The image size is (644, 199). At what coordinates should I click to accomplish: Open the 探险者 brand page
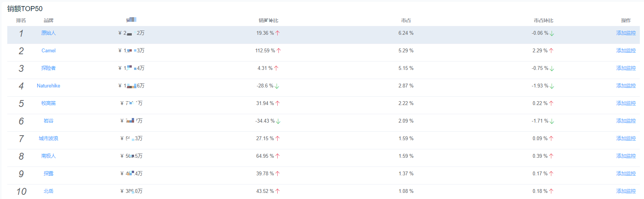[x=49, y=68]
